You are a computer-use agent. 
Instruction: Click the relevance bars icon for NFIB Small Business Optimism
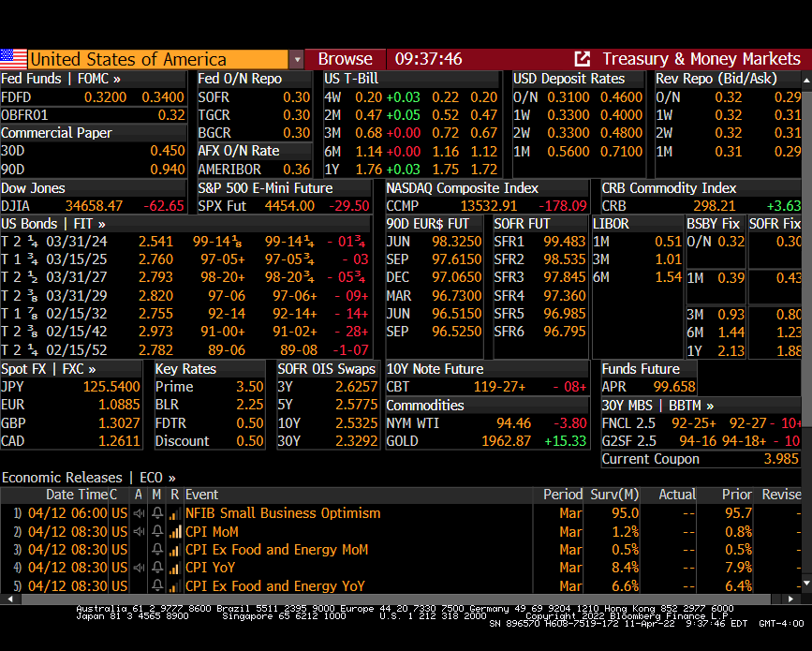(x=175, y=513)
